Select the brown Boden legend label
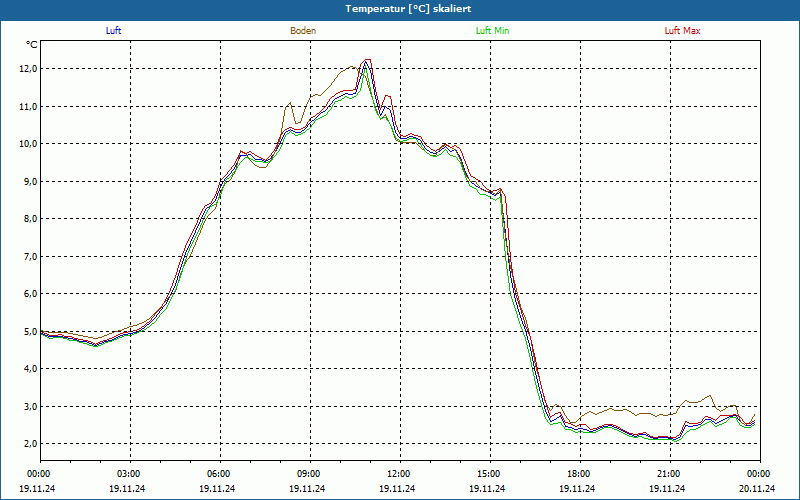Viewport: 800px width, 500px height. coord(303,31)
